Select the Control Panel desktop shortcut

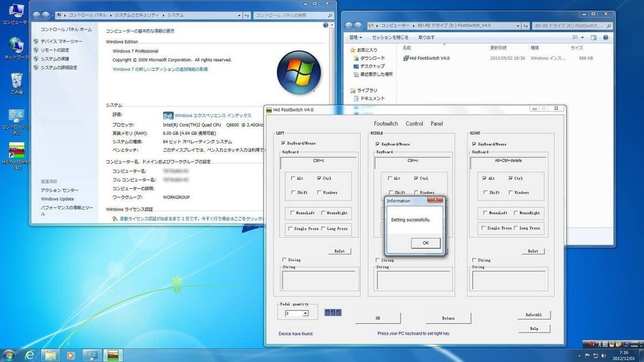click(x=16, y=121)
